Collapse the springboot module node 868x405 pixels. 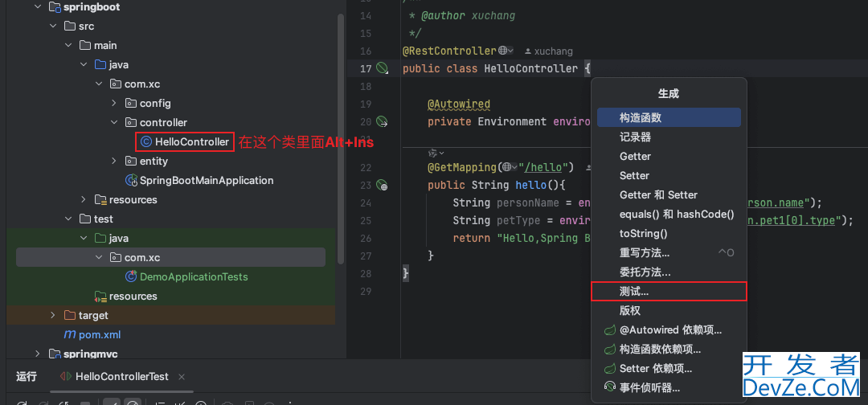(x=38, y=7)
